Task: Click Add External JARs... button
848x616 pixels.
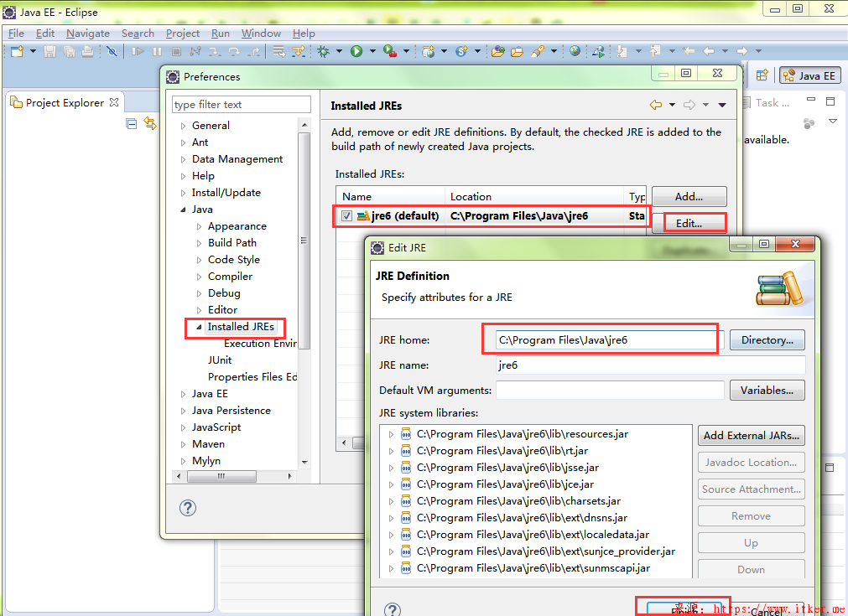Action: [x=752, y=436]
